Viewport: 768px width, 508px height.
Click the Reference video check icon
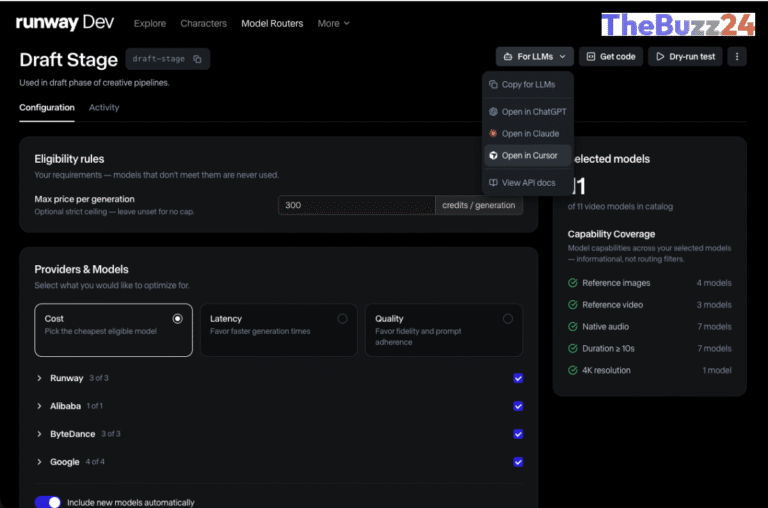pyautogui.click(x=573, y=305)
